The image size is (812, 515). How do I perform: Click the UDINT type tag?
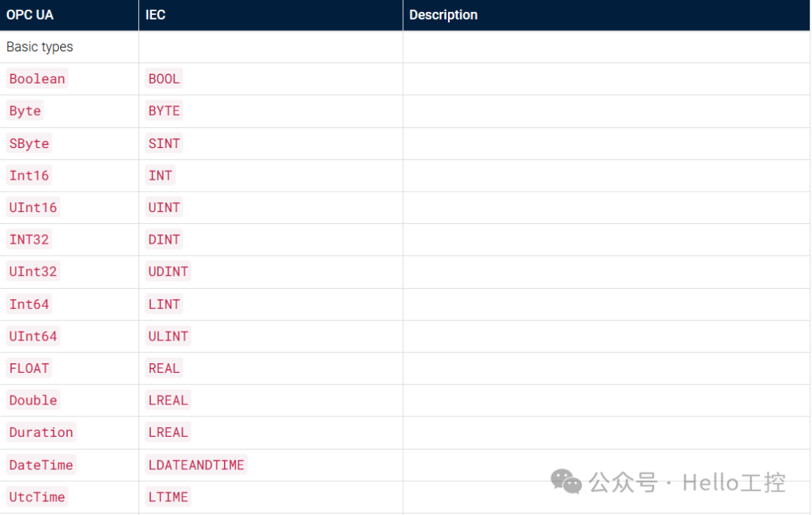(x=168, y=271)
